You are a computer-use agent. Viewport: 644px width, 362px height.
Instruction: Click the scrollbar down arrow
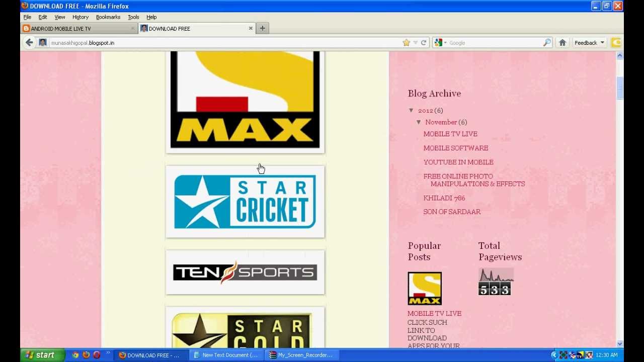click(x=620, y=344)
